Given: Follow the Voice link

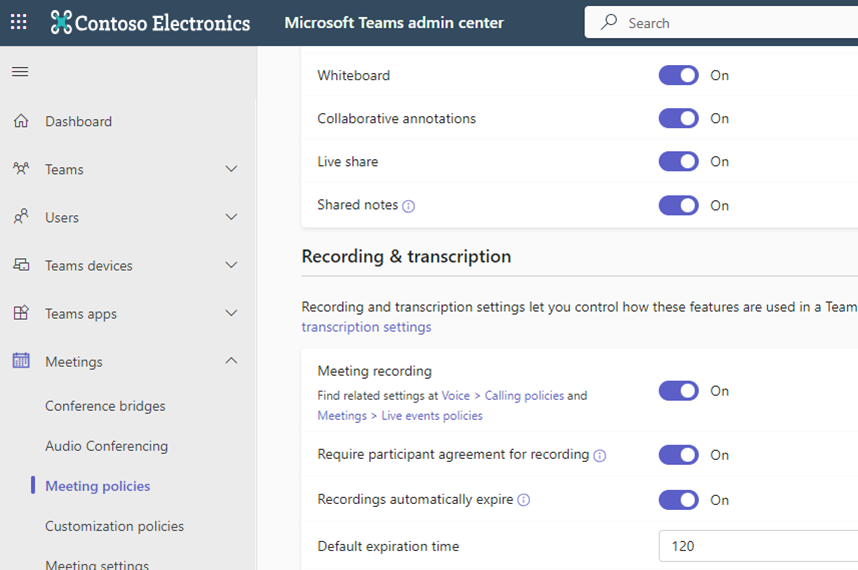Looking at the screenshot, I should pos(456,395).
